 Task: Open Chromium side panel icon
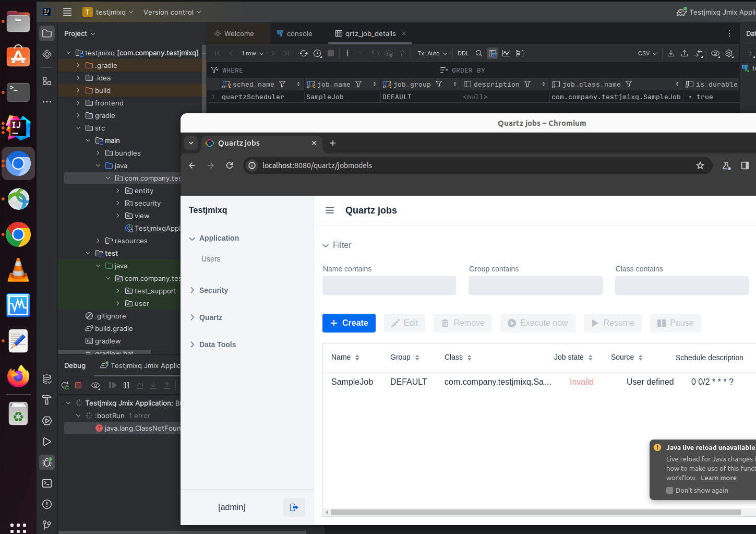click(x=745, y=165)
